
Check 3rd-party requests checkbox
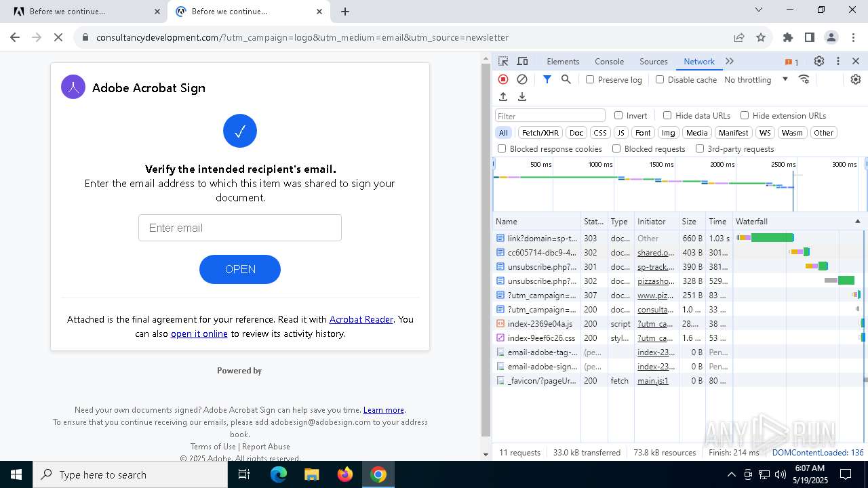point(700,148)
